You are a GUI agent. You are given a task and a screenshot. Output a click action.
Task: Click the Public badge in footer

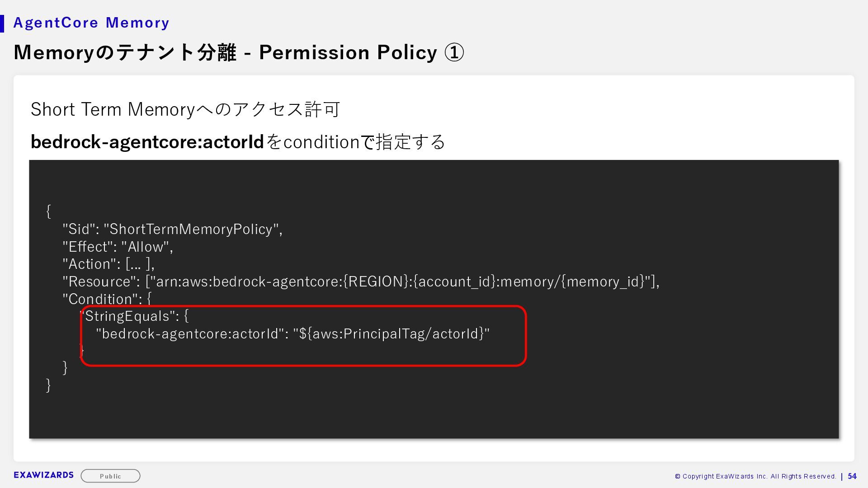(x=110, y=476)
